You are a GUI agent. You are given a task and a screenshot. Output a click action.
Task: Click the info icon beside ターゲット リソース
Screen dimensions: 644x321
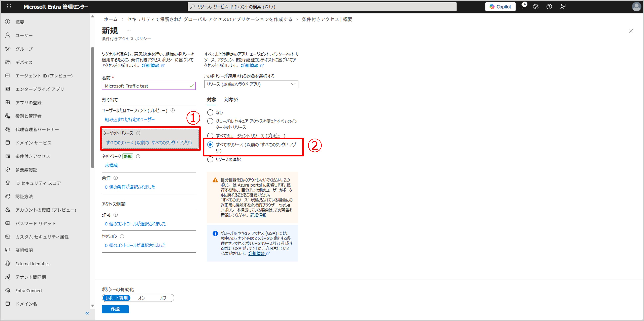pos(138,133)
